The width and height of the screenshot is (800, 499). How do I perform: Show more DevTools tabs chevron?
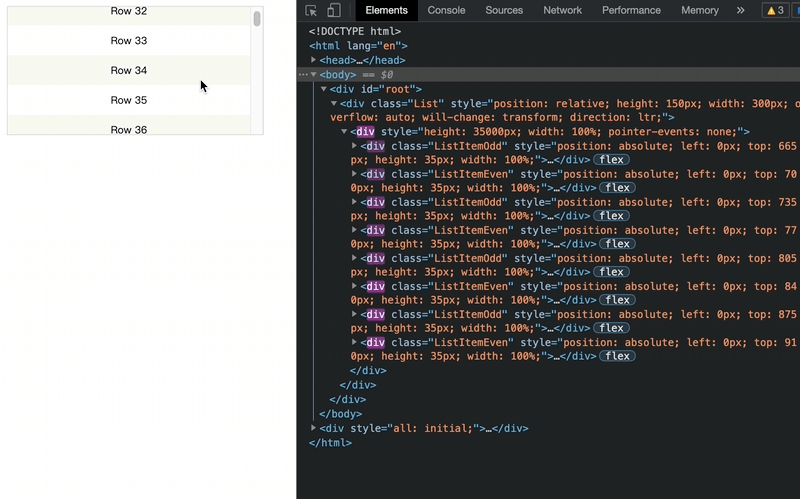(740, 10)
